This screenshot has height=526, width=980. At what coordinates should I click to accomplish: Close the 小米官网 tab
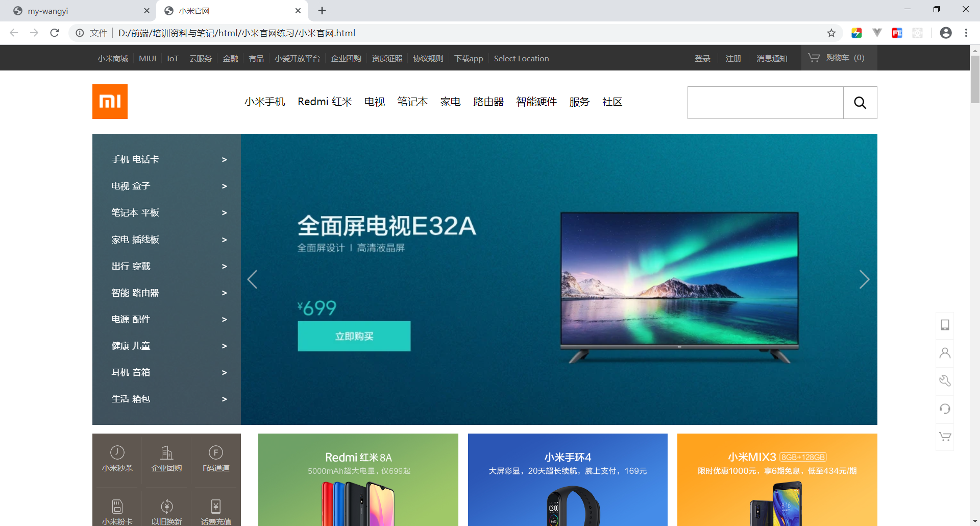pyautogui.click(x=298, y=11)
